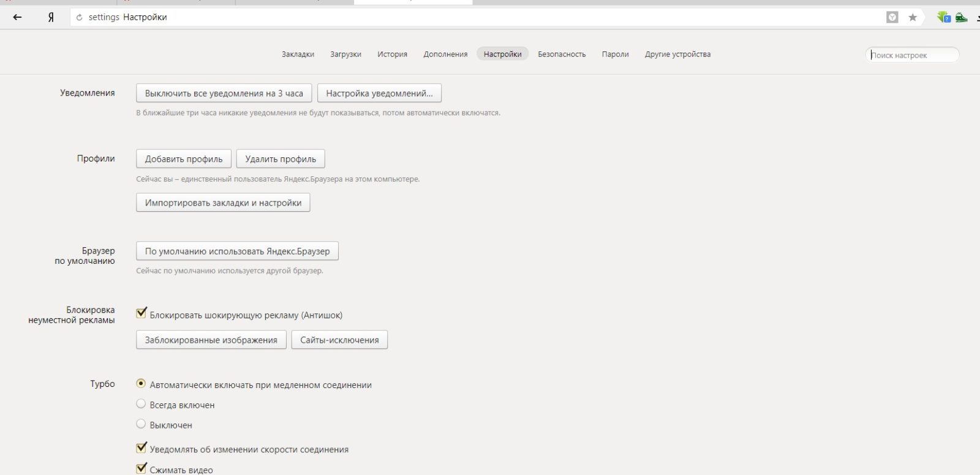
Task: Open the green arrow download extension icon
Action: click(943, 17)
